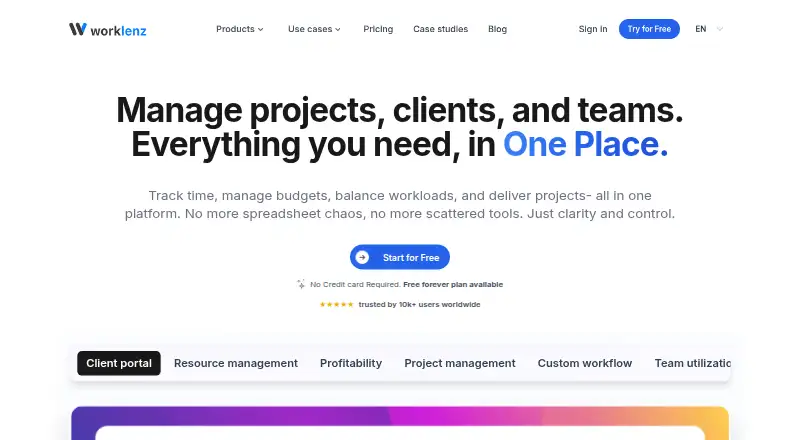Click the Worklenz logo
This screenshot has height=440, width=800.
click(108, 30)
